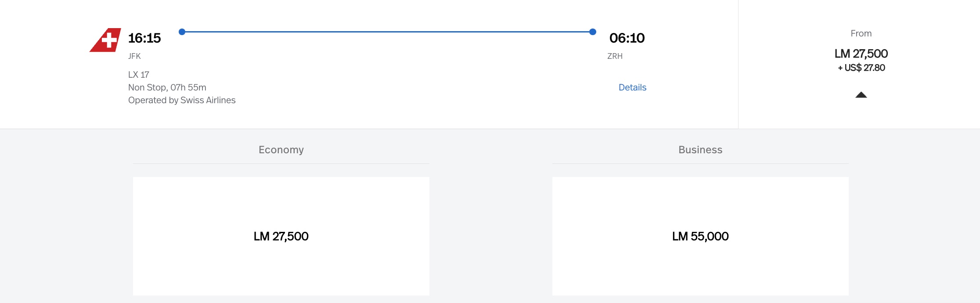Click the ZRH airport code
This screenshot has height=303, width=980.
click(615, 56)
